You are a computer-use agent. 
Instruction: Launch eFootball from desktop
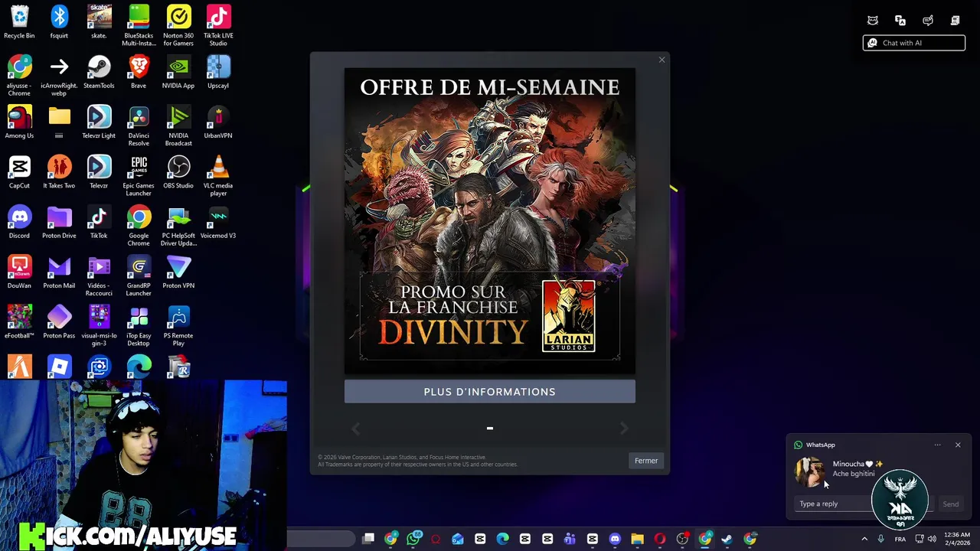(20, 321)
